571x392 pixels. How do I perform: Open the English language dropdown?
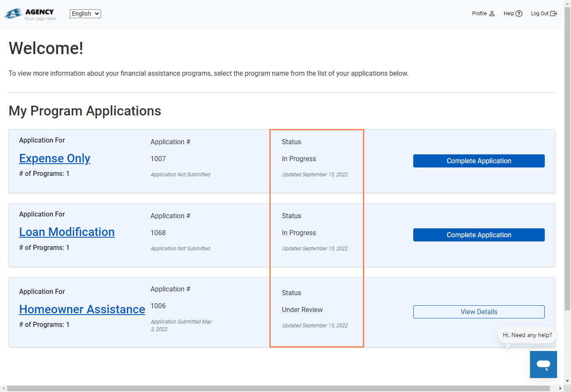pos(85,14)
